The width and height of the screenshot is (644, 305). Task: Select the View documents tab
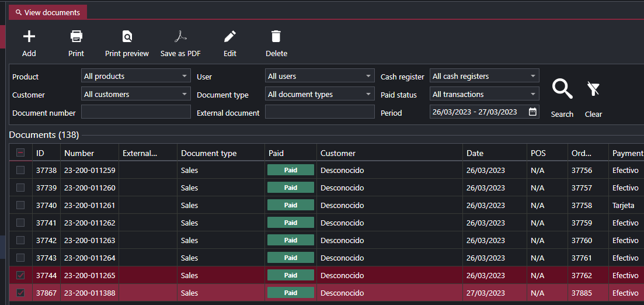tap(48, 12)
